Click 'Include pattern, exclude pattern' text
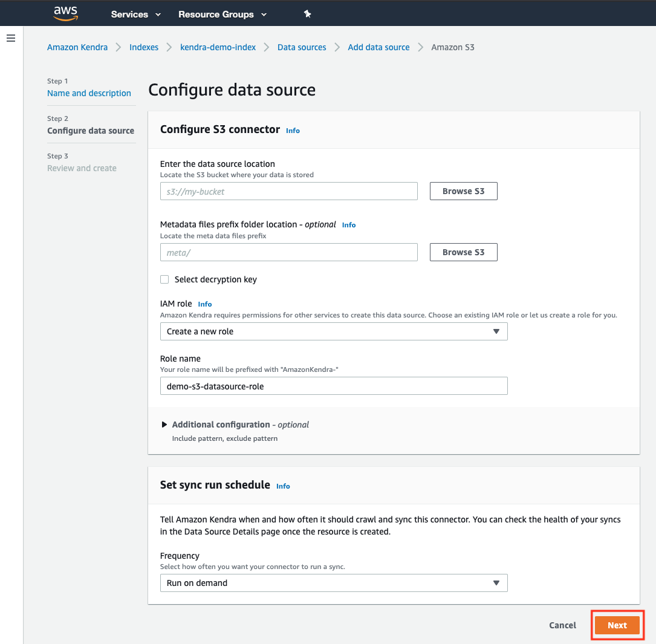Viewport: 656px width, 644px height. pyautogui.click(x=225, y=438)
